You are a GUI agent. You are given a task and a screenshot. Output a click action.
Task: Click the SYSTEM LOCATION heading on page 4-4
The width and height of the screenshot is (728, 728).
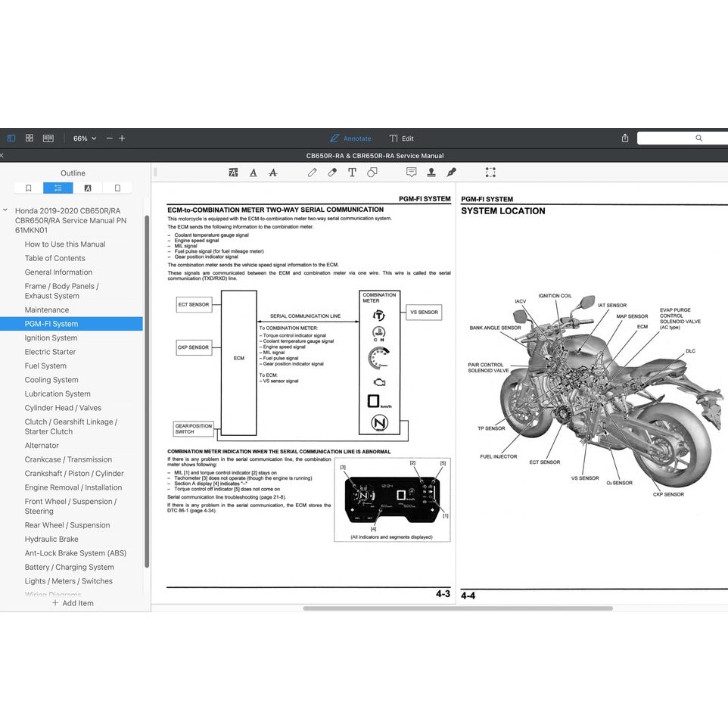pos(502,211)
